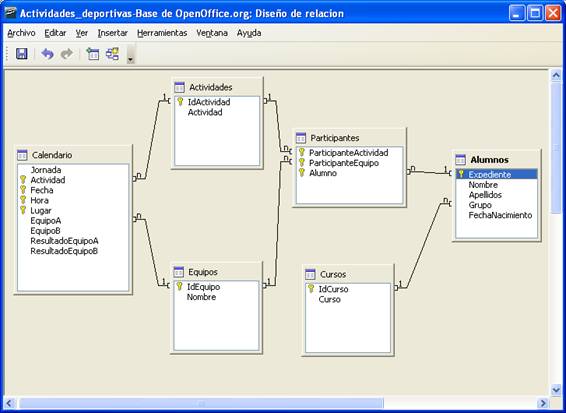Click the Participantes table header icon
566x413 pixels.
[301, 138]
